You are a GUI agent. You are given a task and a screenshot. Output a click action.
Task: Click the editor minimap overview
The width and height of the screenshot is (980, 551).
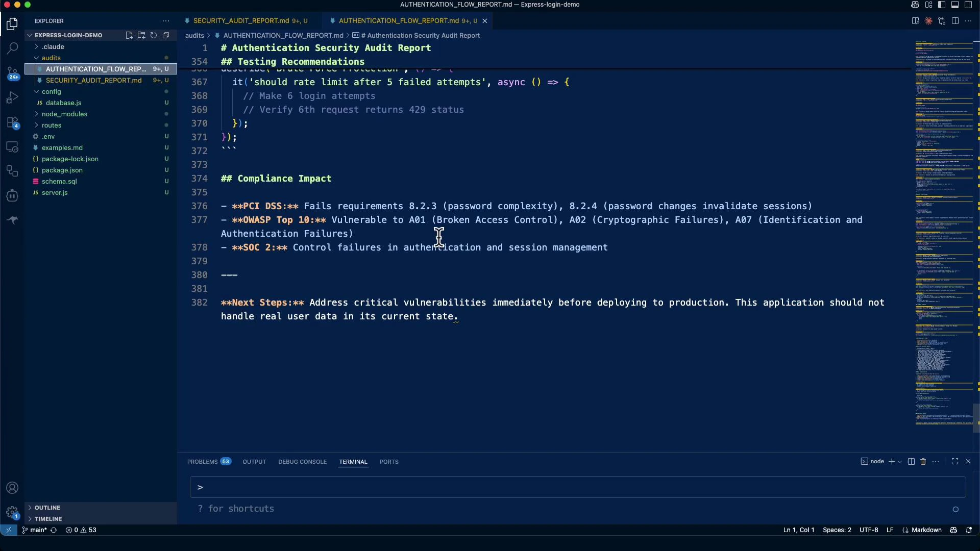pos(944,232)
